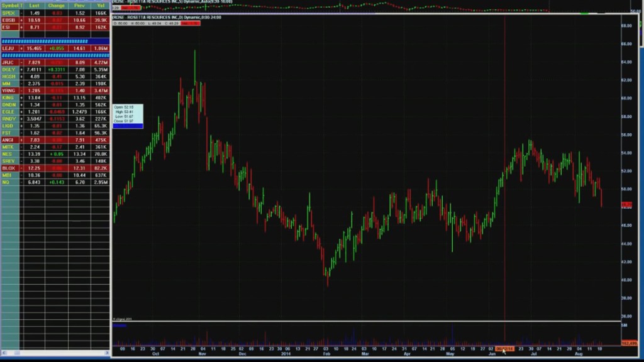Screen dimensions: 644x362
Task: Select the DNDN watchlist symbol
Action: click(x=9, y=105)
